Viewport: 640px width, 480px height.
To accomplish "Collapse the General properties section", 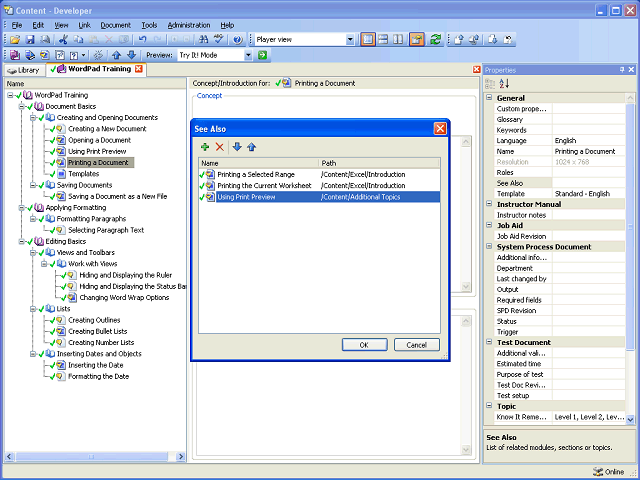I will pos(489,98).
